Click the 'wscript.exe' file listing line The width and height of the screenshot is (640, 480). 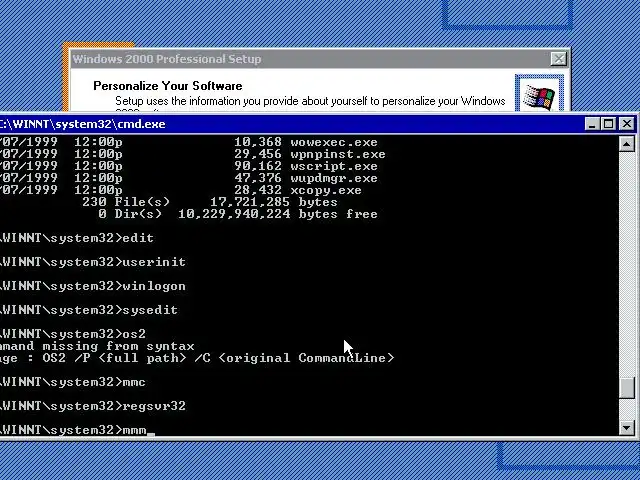(189, 166)
